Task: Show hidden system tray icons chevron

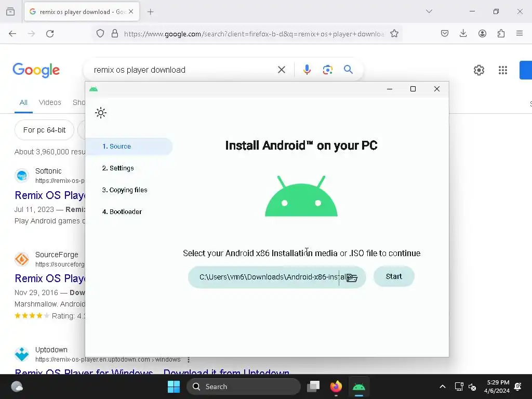Action: [443, 387]
